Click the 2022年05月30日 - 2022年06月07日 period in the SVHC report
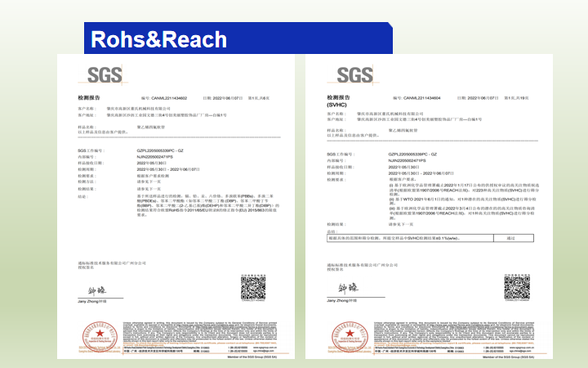This screenshot has height=368, width=588. click(421, 173)
